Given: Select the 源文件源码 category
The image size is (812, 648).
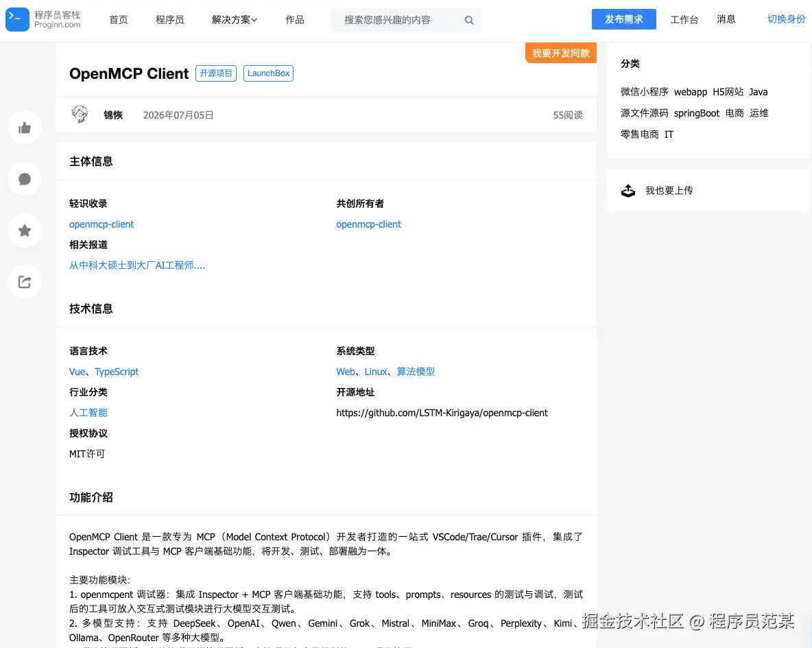Looking at the screenshot, I should click(x=644, y=113).
